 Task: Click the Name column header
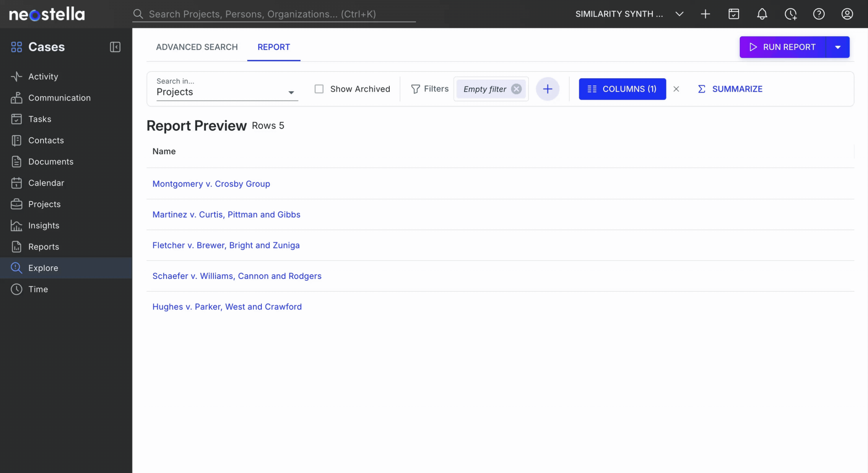(x=164, y=151)
